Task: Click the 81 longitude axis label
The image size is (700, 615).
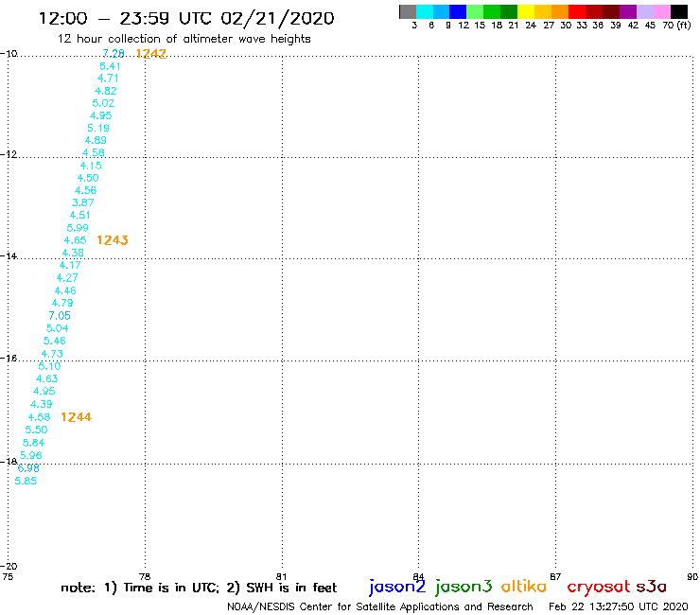Action: pos(281,576)
